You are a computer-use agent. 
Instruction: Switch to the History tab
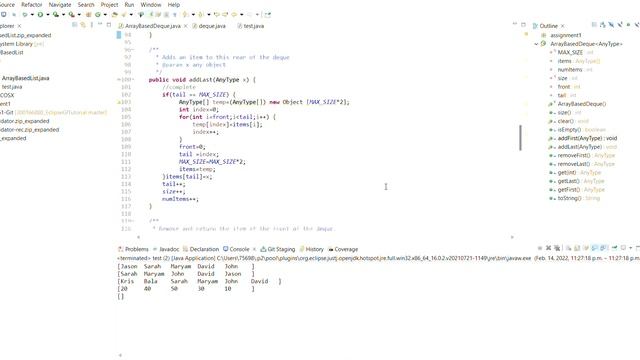click(x=311, y=249)
